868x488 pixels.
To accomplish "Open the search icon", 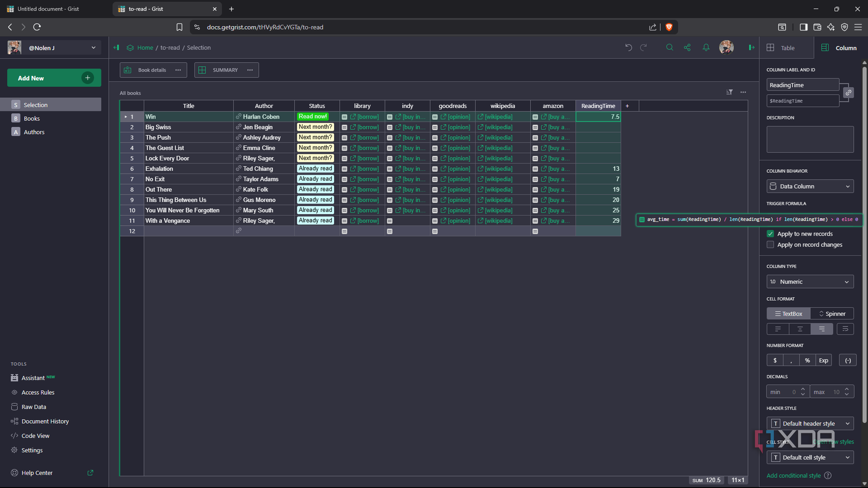I will [x=669, y=47].
